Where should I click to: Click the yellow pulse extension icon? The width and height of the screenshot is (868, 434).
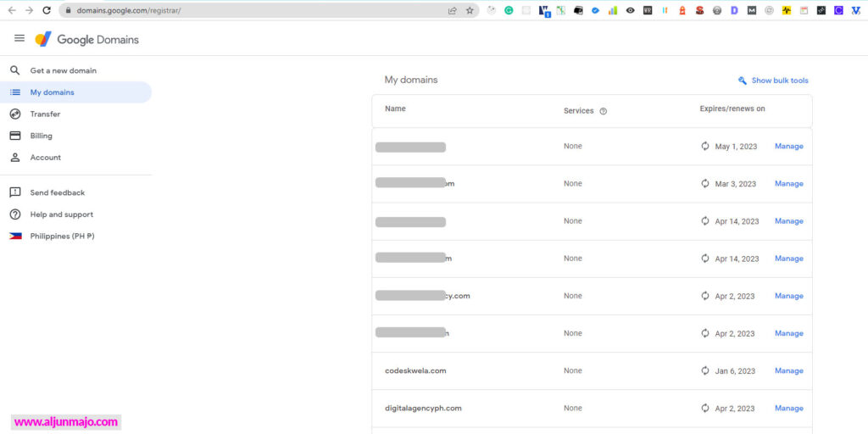coord(787,10)
